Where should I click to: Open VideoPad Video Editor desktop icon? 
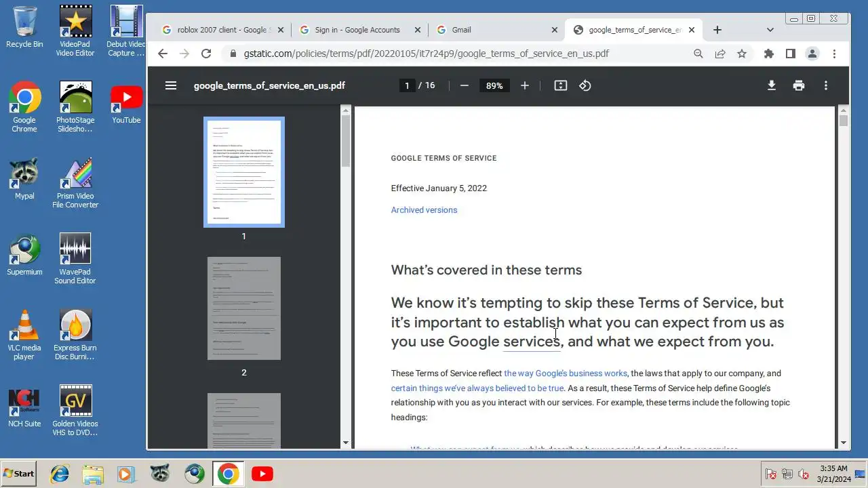75,31
